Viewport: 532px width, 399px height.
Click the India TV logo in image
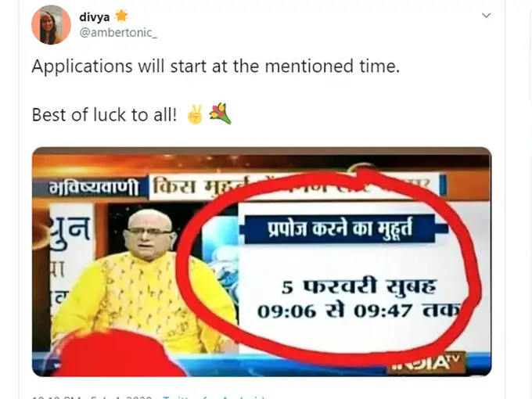click(x=427, y=364)
